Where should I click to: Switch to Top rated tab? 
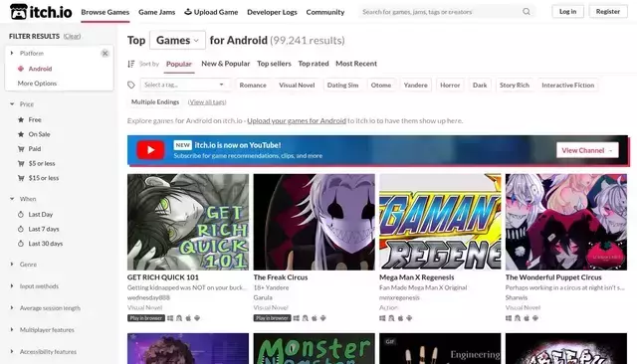(x=314, y=64)
